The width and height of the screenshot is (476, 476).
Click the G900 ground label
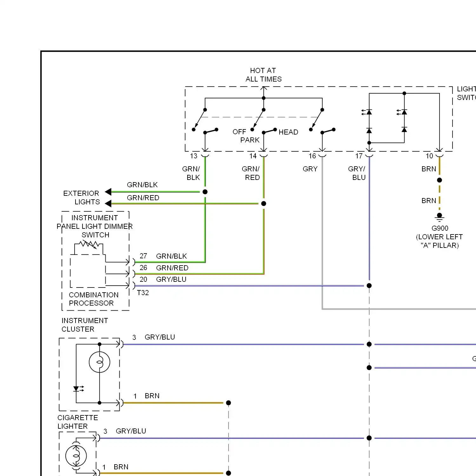tap(440, 228)
